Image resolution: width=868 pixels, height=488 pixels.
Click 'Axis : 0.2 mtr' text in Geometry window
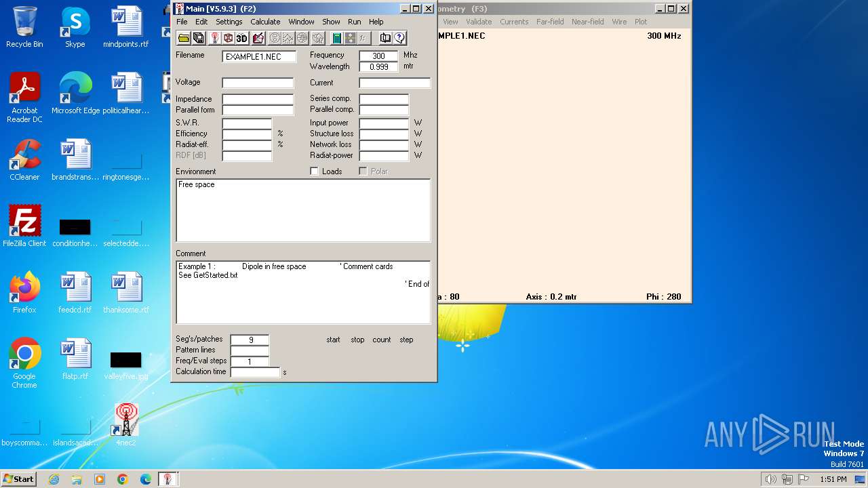coord(551,297)
